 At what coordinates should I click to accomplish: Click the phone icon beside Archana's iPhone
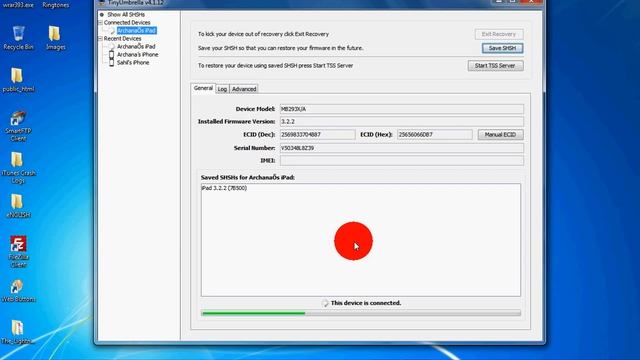[x=111, y=54]
